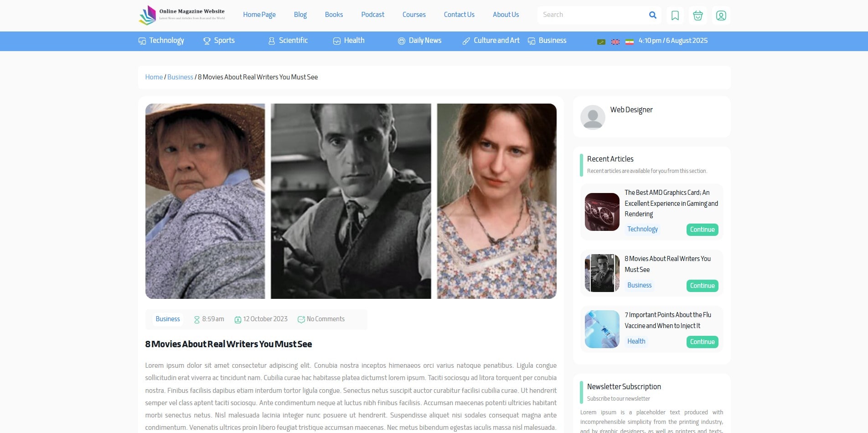
Task: Navigate to the Podcast page
Action: (x=372, y=15)
